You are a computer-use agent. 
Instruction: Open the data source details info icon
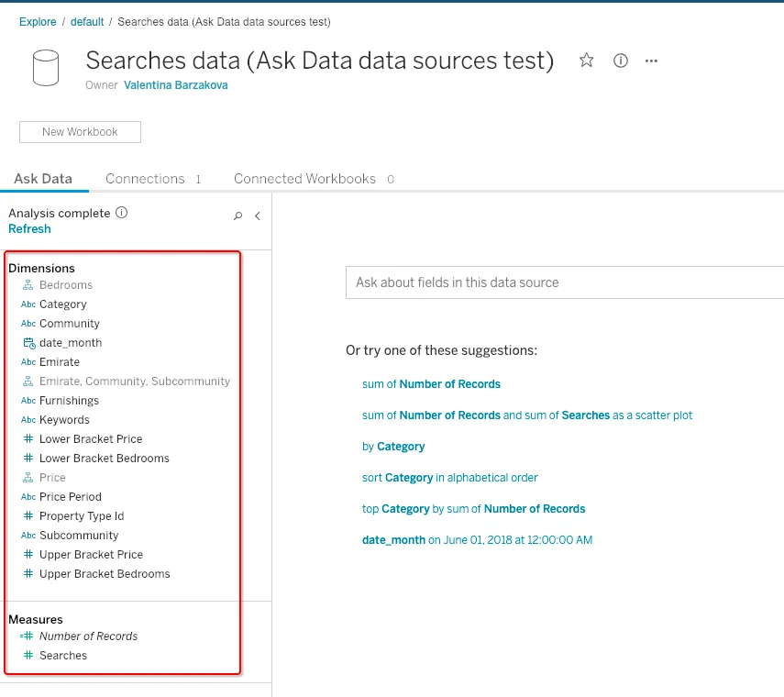tap(621, 61)
